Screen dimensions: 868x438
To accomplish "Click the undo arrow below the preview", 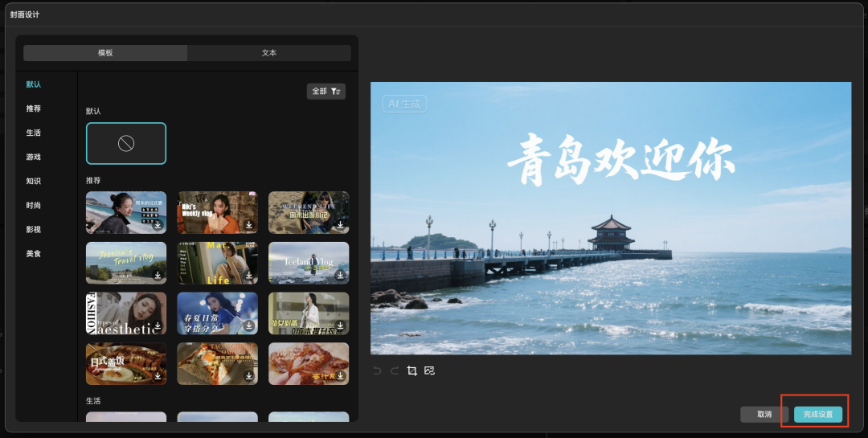I will pos(377,370).
